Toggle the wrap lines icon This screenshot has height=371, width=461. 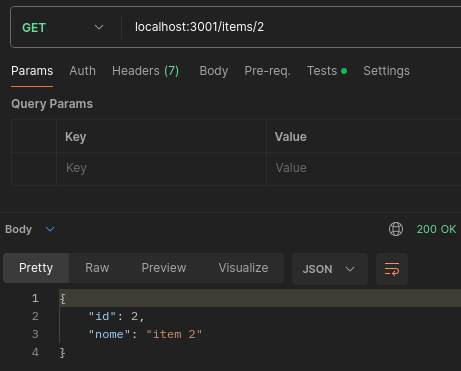coord(392,269)
